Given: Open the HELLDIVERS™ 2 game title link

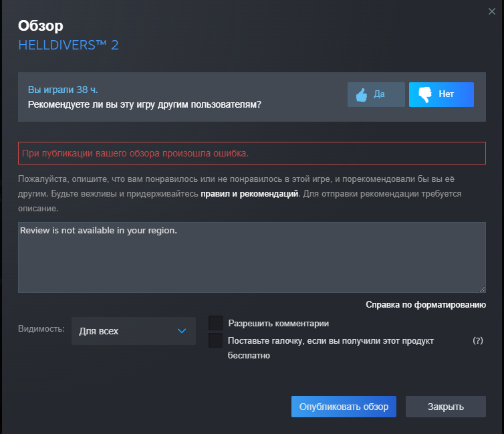Looking at the screenshot, I should click(68, 45).
